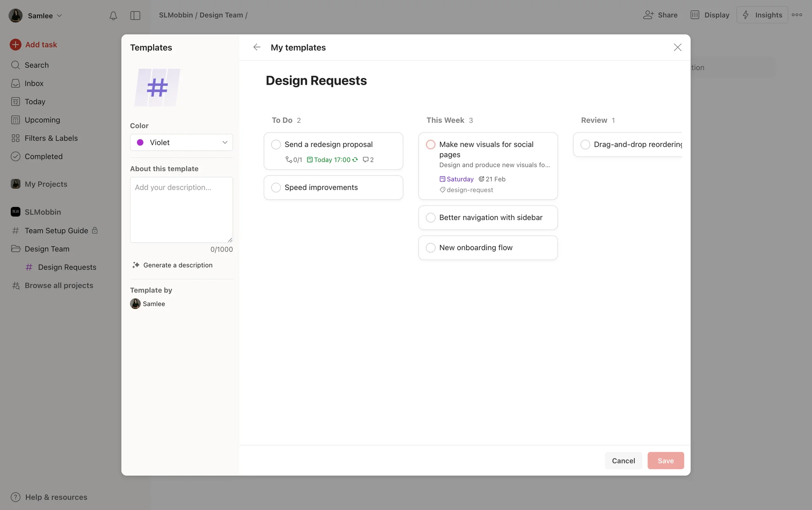Screen dimensions: 812x510
Task: Click the red Add task plus icon
Action: coord(16,45)
